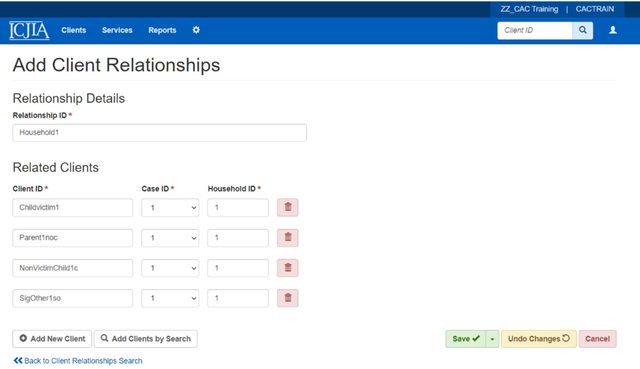Image resolution: width=640 pixels, height=369 pixels.
Task: Save the client relationships
Action: click(x=466, y=339)
